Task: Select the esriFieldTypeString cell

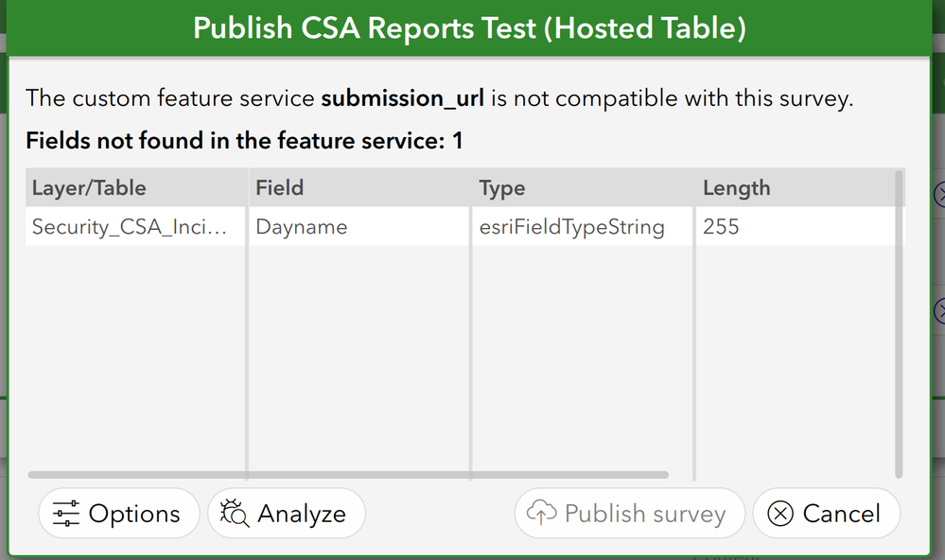Action: tap(572, 227)
